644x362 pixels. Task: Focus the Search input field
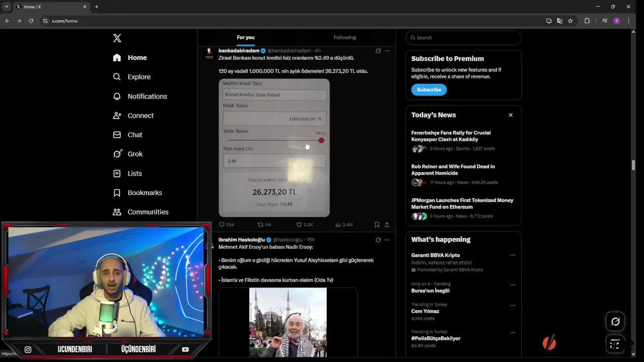tap(463, 38)
